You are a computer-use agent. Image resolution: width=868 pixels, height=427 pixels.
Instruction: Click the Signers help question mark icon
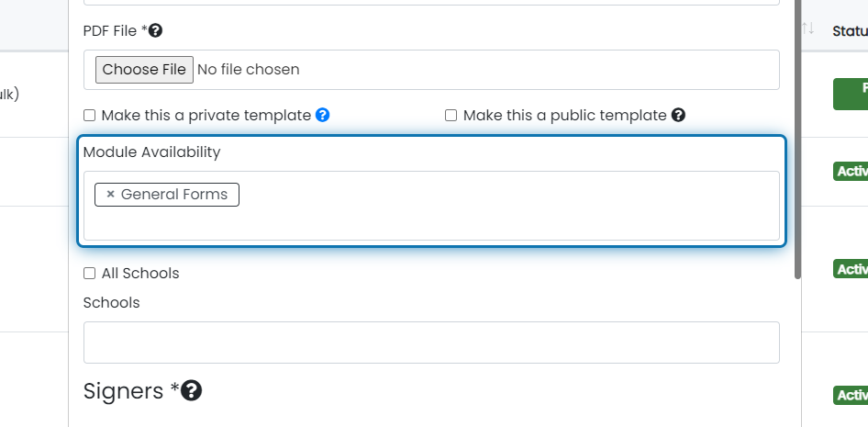[x=191, y=390]
